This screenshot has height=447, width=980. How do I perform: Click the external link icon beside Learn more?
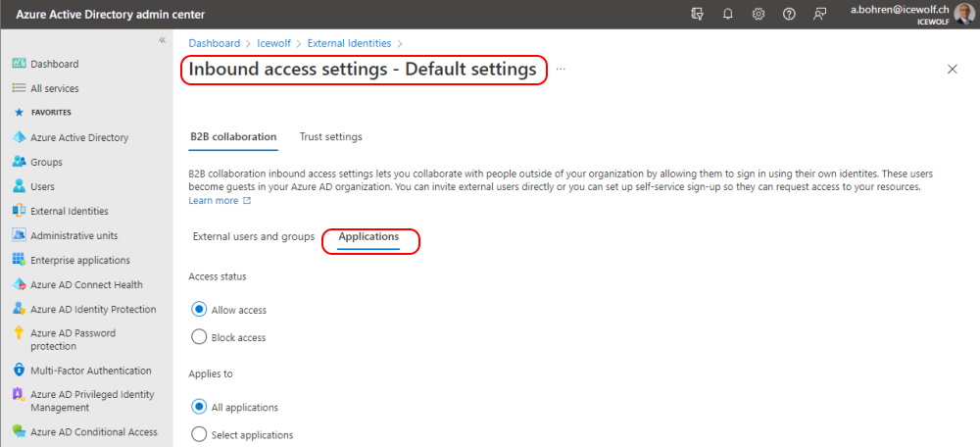click(247, 201)
